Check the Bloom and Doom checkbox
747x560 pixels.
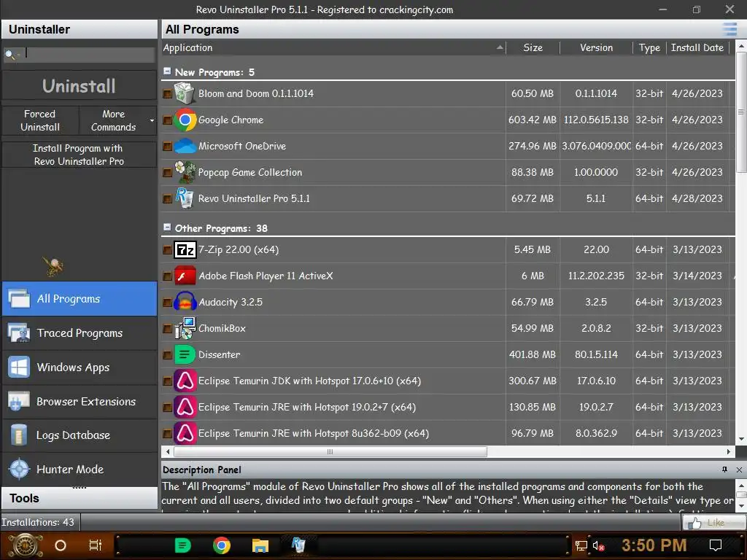click(167, 94)
